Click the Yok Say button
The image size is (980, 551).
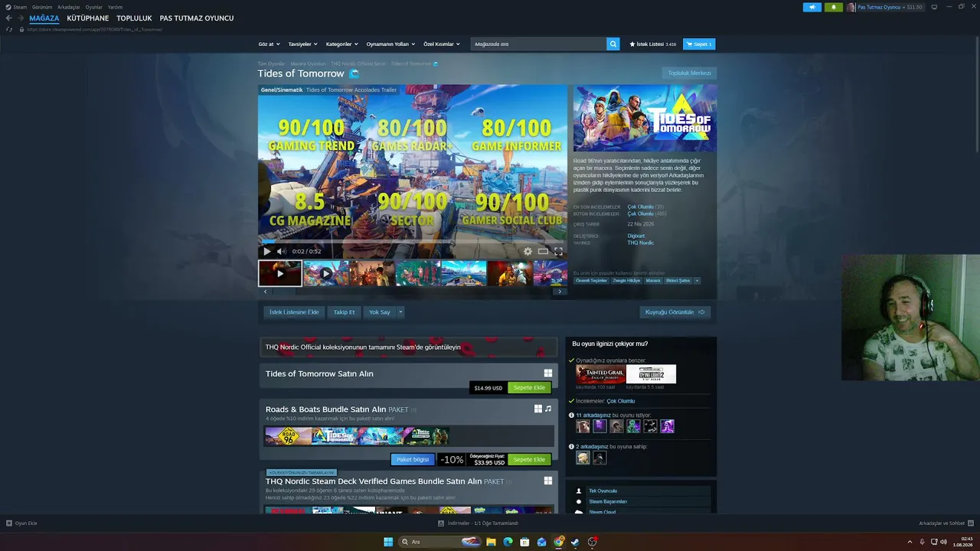click(380, 312)
